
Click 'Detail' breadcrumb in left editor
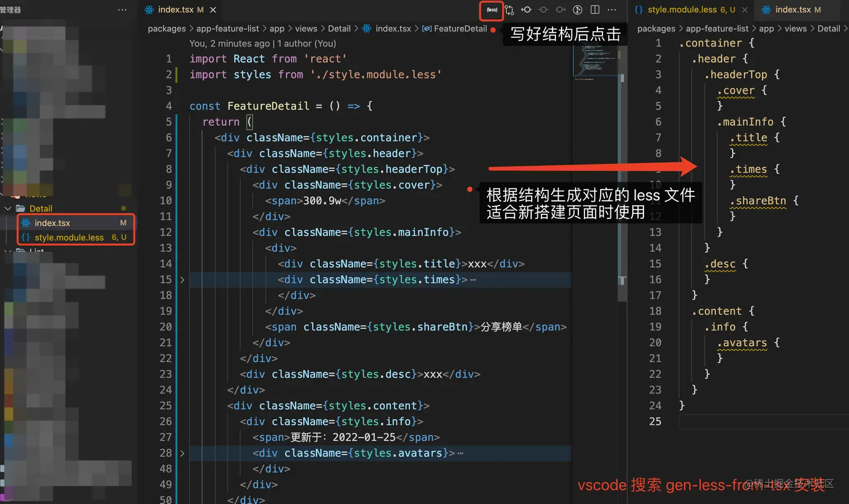(339, 29)
